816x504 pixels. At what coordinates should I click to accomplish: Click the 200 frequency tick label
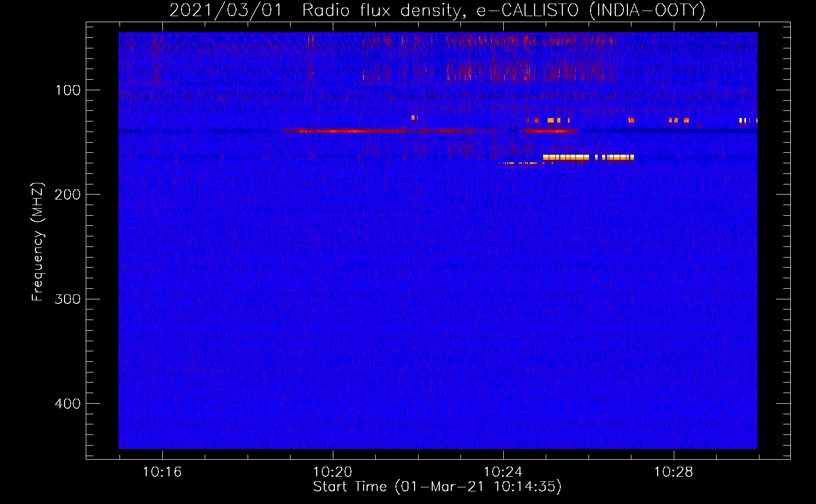[x=68, y=195]
